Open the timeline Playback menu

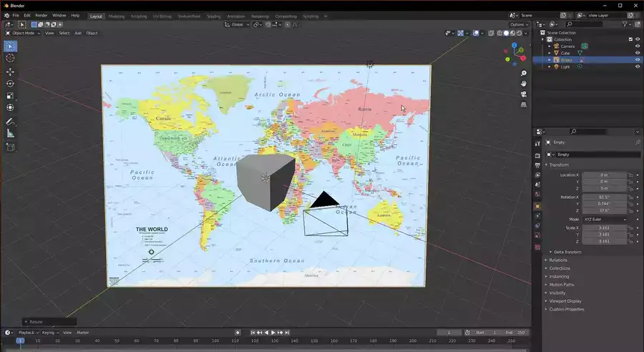(x=28, y=333)
